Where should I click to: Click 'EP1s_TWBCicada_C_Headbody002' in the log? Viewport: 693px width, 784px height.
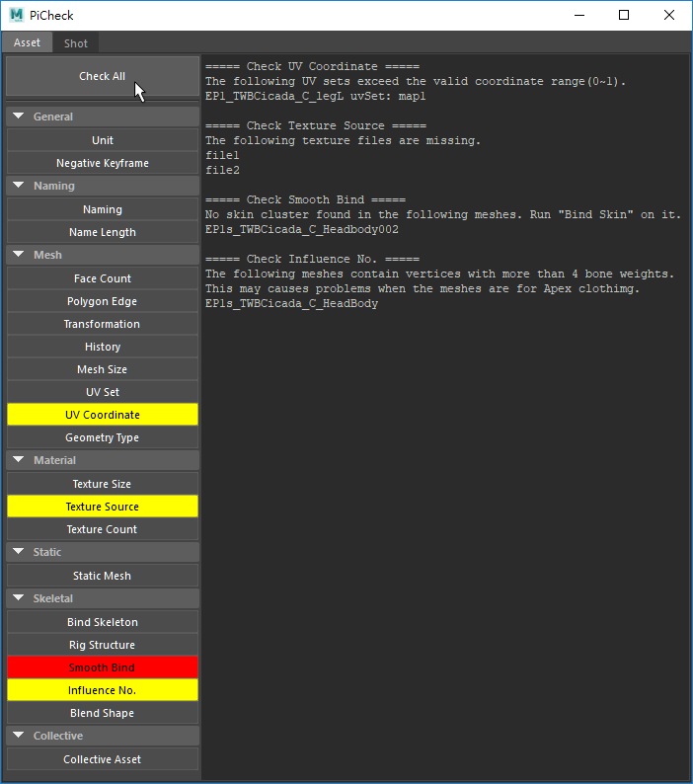(x=301, y=229)
